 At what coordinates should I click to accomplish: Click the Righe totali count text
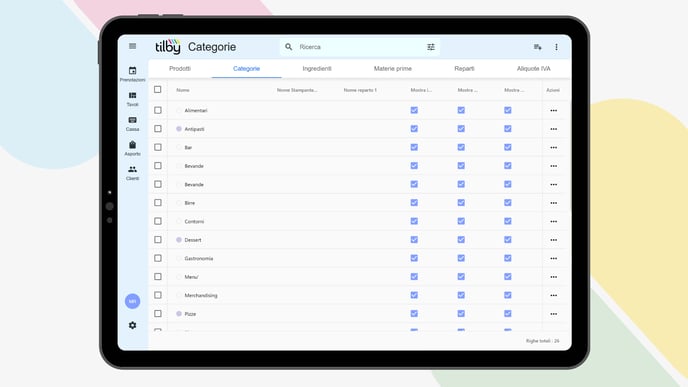pos(543,341)
